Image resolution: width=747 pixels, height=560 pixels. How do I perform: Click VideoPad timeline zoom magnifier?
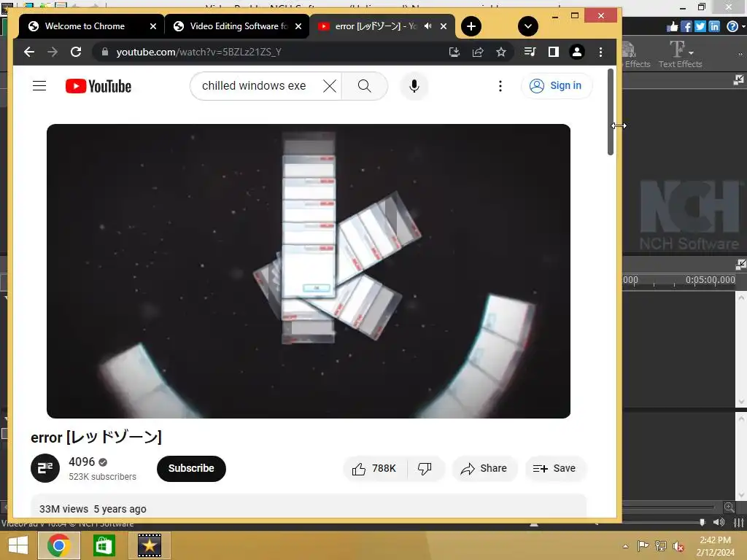(x=729, y=507)
